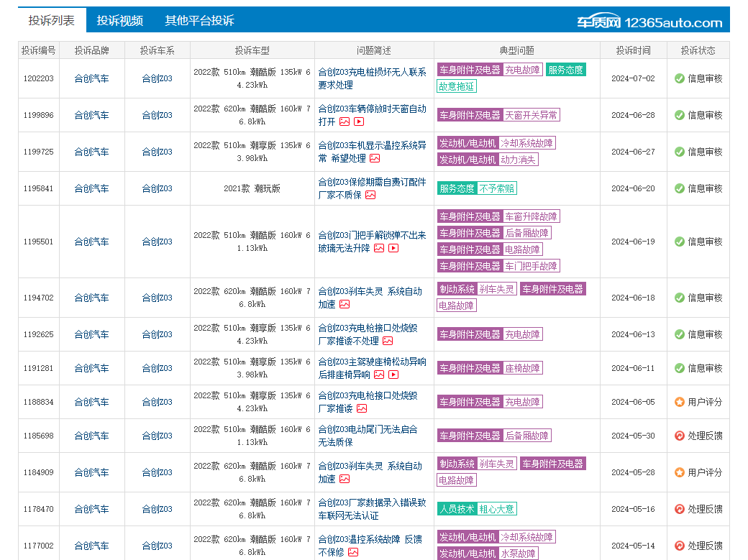Image resolution: width=748 pixels, height=560 pixels.
Task: Click red 处理反馈 icon for 1185698
Action: coord(680,436)
